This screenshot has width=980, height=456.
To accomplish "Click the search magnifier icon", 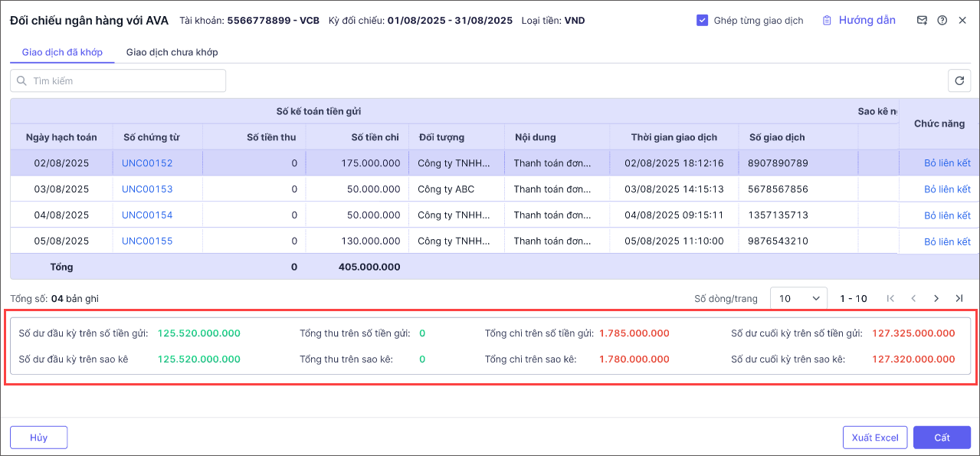I will click(21, 81).
